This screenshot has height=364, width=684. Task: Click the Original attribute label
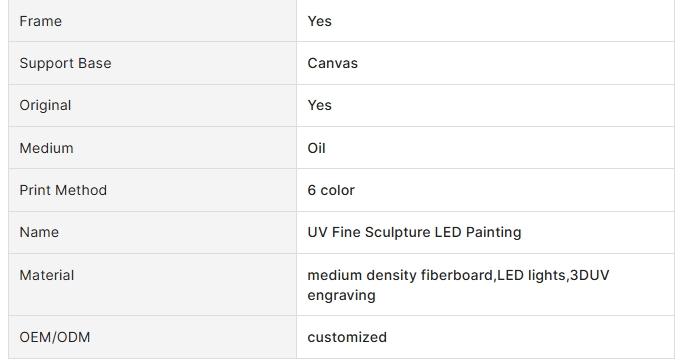point(45,106)
